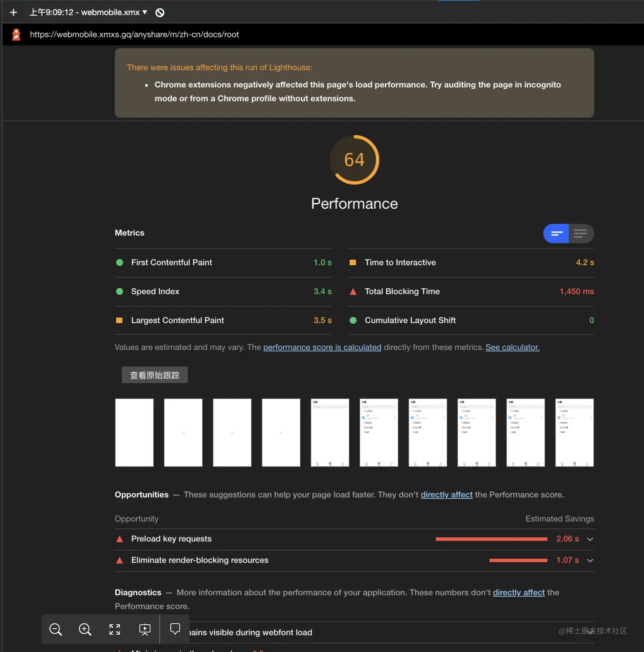Click the Performance heading
The width and height of the screenshot is (644, 652).
coord(354,204)
